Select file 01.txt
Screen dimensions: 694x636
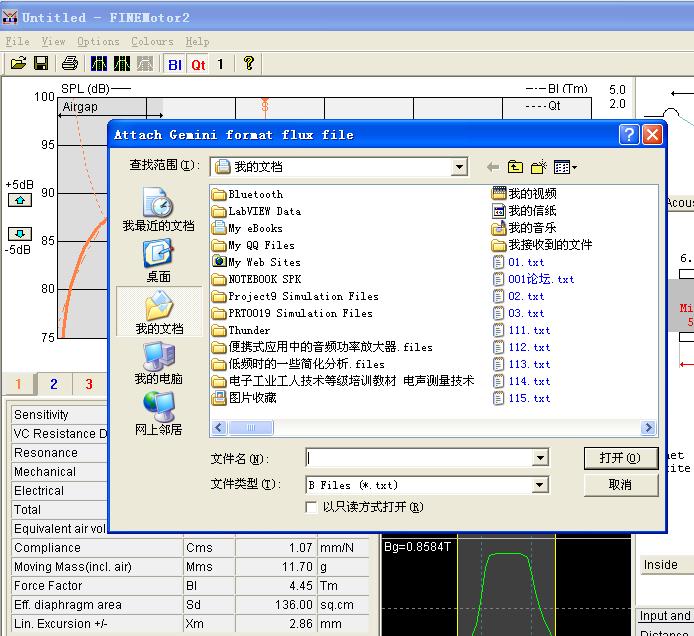pyautogui.click(x=518, y=262)
